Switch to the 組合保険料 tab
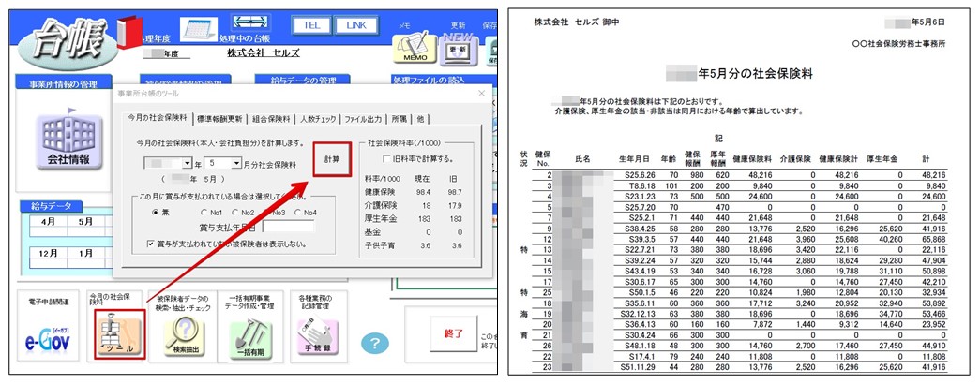 [x=271, y=119]
